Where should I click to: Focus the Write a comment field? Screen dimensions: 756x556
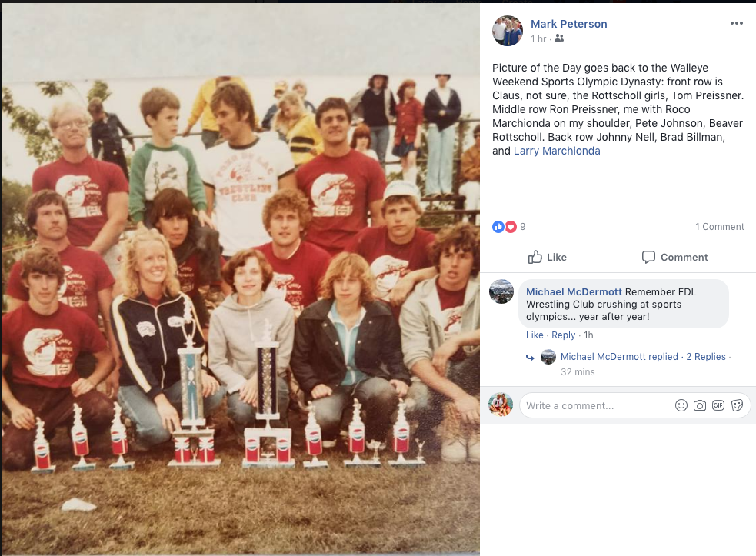tap(596, 405)
